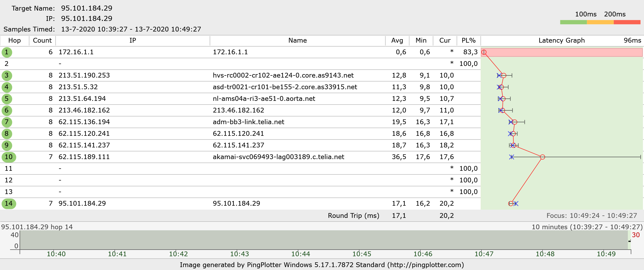The width and height of the screenshot is (644, 270).
Task: Click the Hop column header
Action: click(x=15, y=40)
